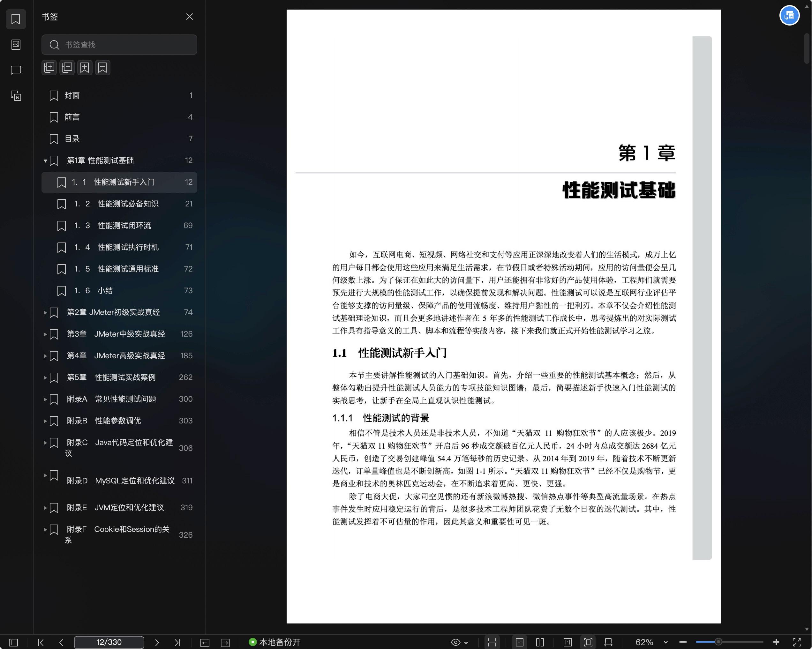Jump to bookmark 1.5 性能测试通用标准

tap(119, 269)
